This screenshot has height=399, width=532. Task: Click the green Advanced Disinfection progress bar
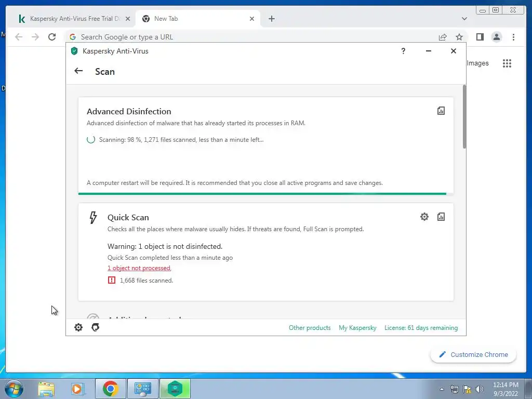262,194
